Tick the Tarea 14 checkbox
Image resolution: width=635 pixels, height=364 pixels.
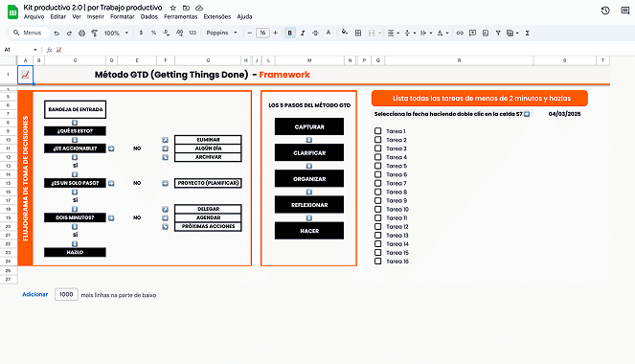378,243
